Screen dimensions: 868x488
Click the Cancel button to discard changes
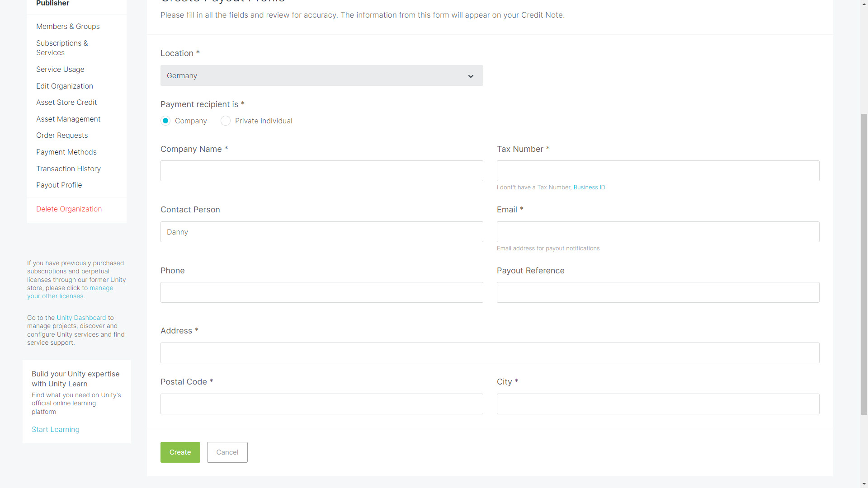pyautogui.click(x=227, y=452)
